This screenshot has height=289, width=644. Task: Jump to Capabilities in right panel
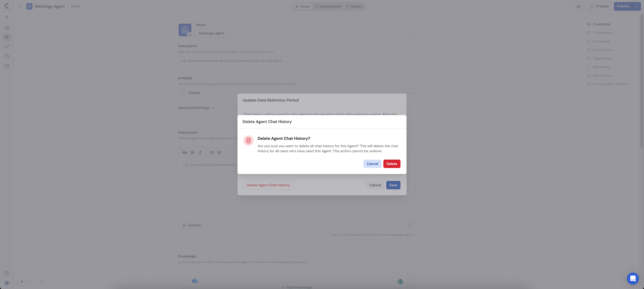tap(600, 58)
